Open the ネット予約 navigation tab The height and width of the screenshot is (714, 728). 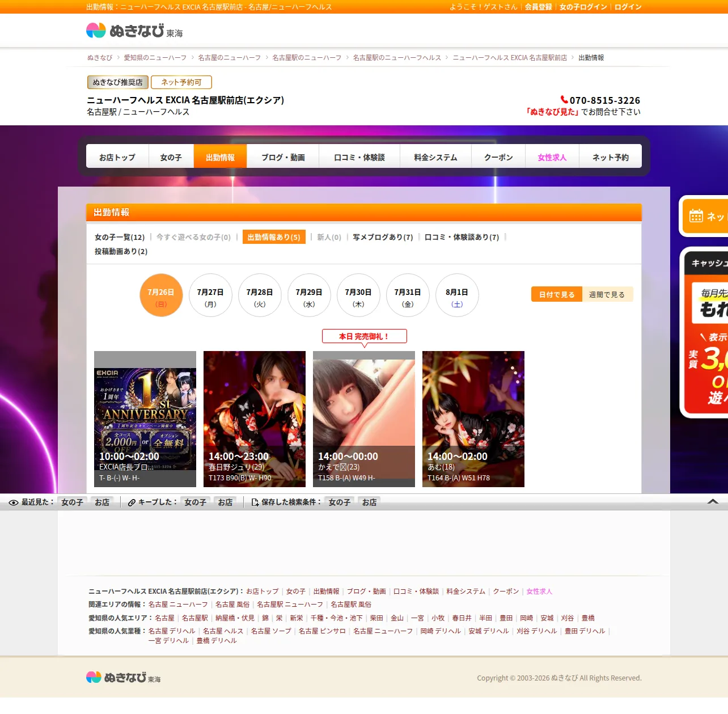point(611,157)
